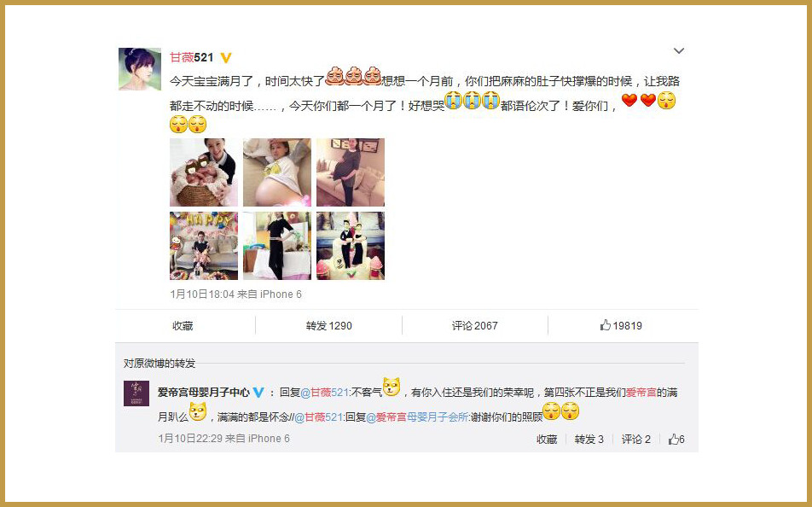Like the main post with 19819 likes

621,325
